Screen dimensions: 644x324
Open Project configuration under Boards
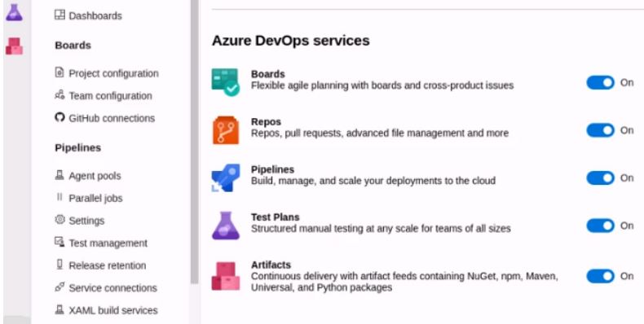[x=113, y=73]
